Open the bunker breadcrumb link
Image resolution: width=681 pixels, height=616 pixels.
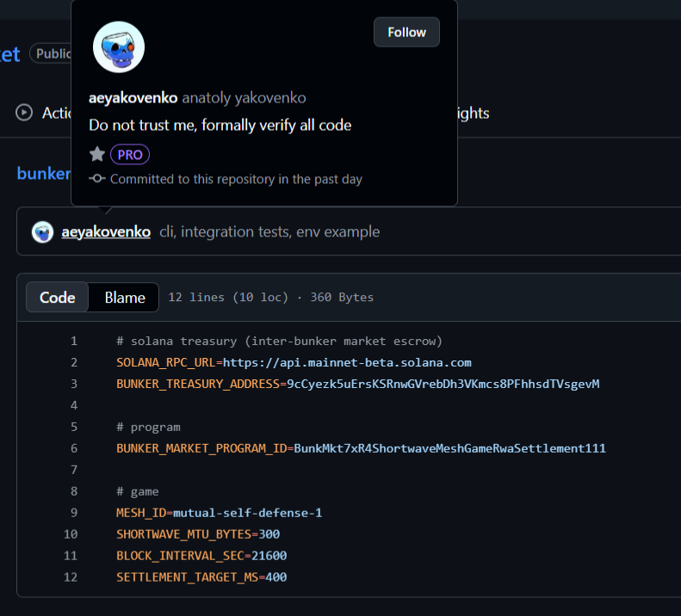click(x=43, y=173)
